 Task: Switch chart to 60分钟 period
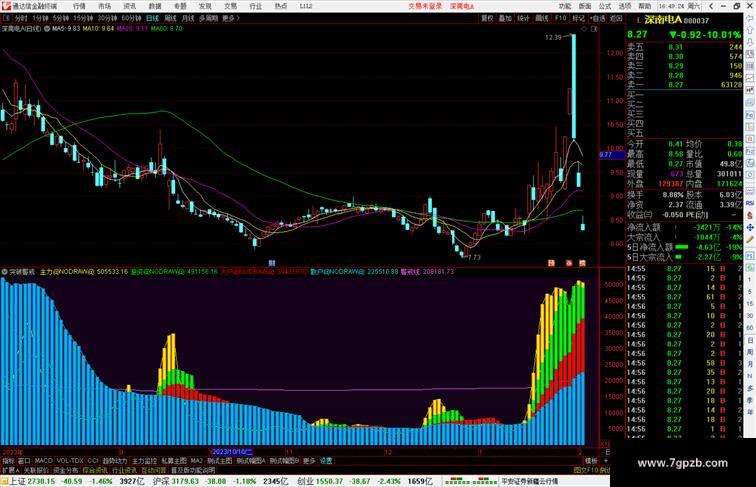click(131, 18)
